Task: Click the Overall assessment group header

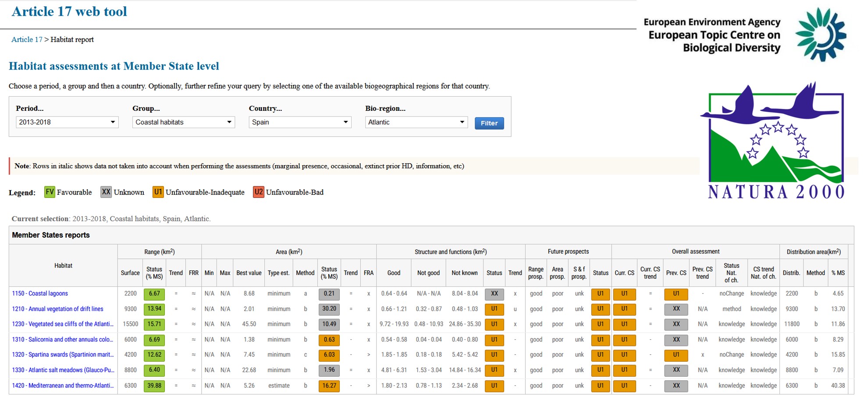Action: coord(696,251)
